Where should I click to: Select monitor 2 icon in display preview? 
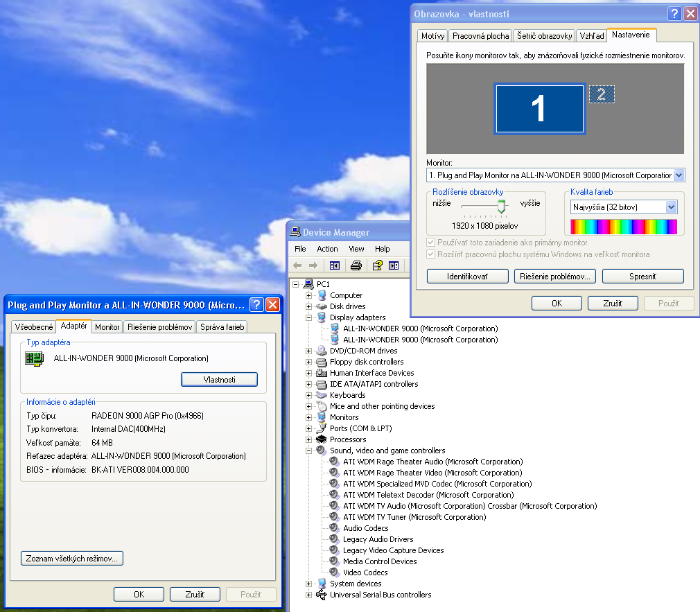602,94
